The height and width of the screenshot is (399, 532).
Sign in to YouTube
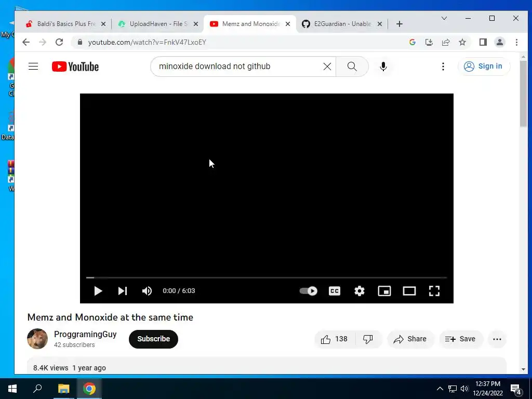(x=483, y=66)
